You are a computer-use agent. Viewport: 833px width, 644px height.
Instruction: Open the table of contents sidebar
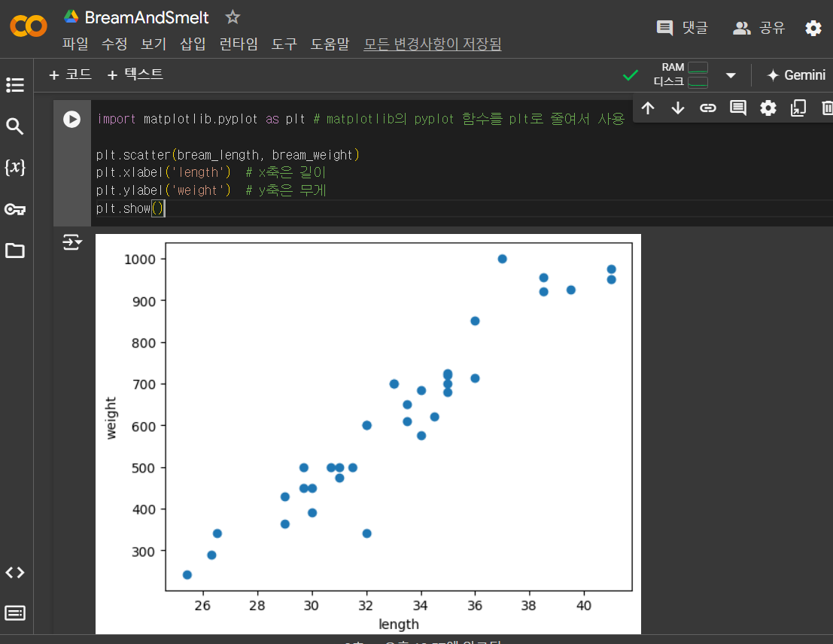15,84
